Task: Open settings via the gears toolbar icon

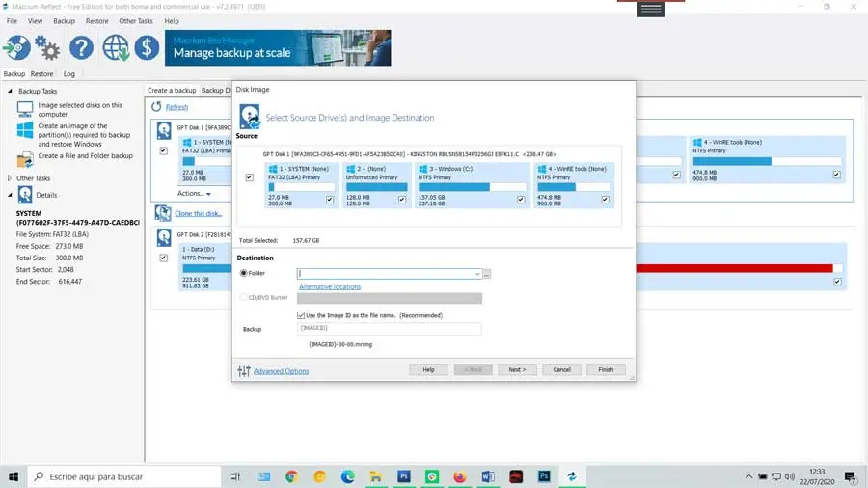Action: (x=47, y=47)
